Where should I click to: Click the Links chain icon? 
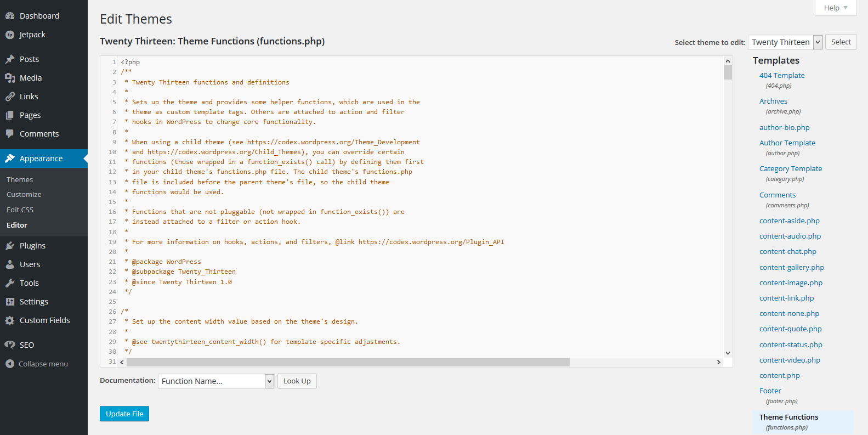[x=10, y=97]
